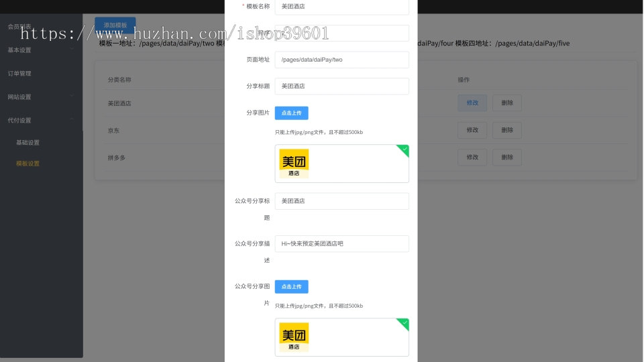The image size is (644, 362).
Task: Click the 添加模板 button
Action: tap(115, 25)
